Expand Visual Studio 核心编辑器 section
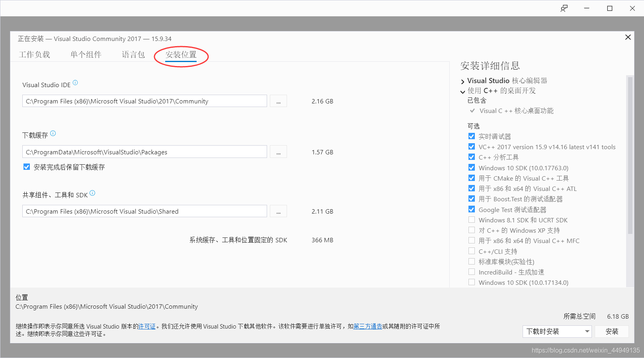 pyautogui.click(x=463, y=81)
